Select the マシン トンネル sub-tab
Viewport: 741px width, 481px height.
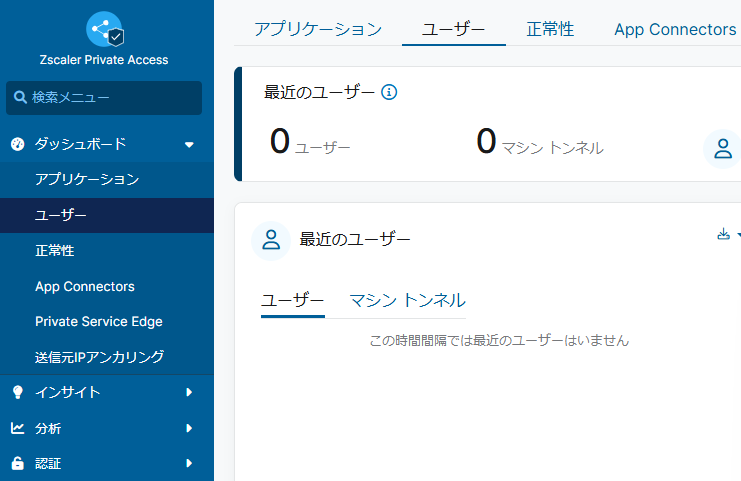(x=407, y=301)
